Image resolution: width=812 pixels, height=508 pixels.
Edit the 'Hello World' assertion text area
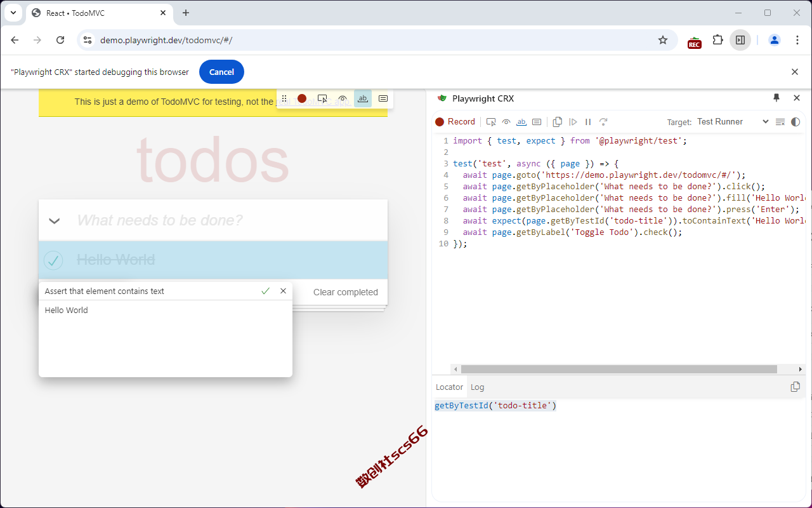(x=166, y=338)
